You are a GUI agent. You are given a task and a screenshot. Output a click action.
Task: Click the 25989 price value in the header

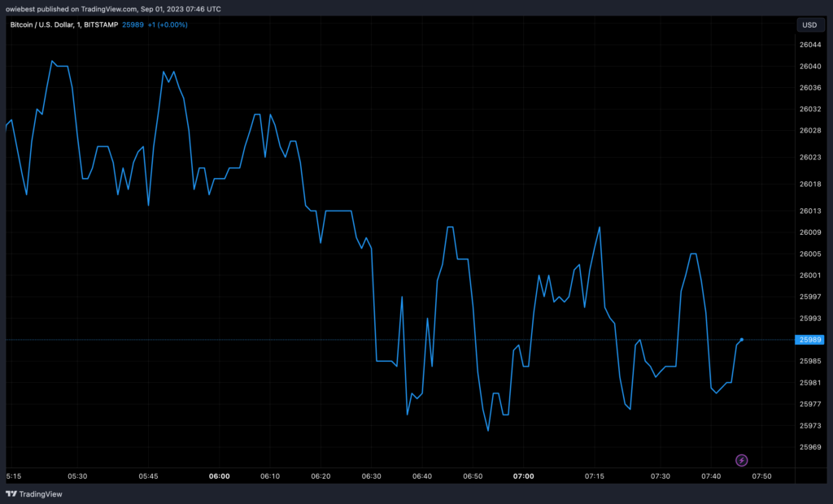pyautogui.click(x=133, y=24)
